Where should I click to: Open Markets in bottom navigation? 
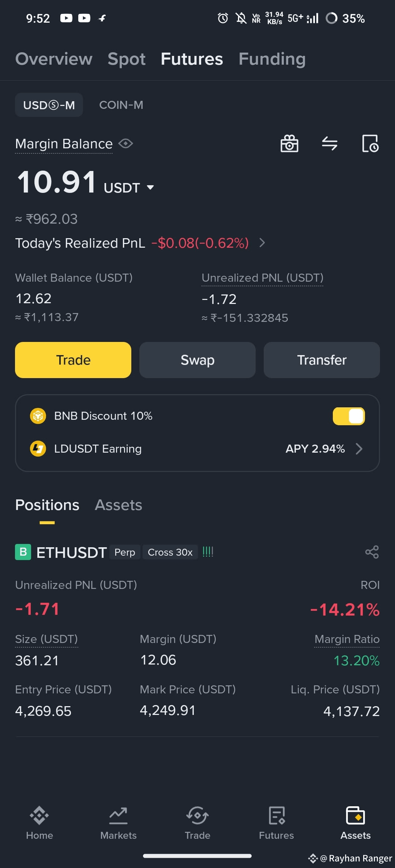(118, 823)
